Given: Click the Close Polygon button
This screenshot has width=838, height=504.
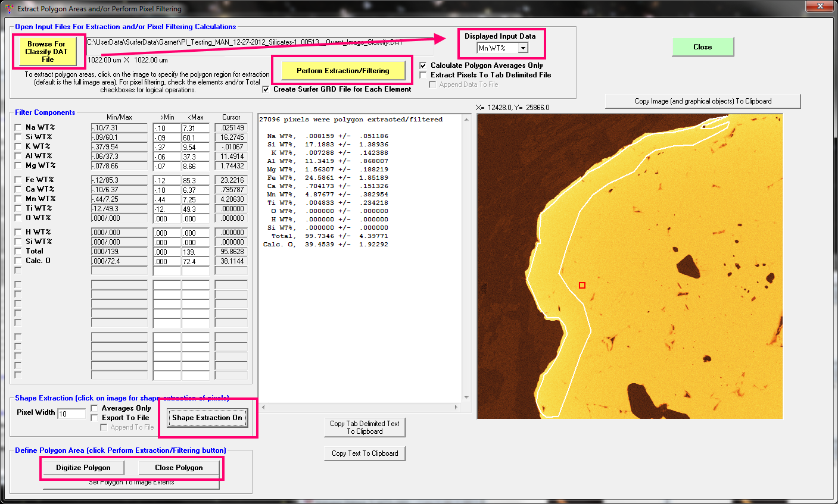Looking at the screenshot, I should 179,468.
